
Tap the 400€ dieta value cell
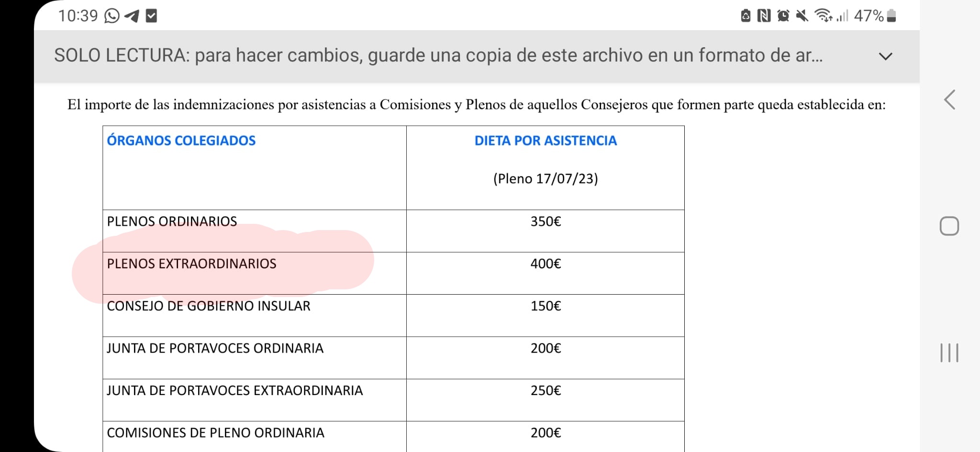545,263
